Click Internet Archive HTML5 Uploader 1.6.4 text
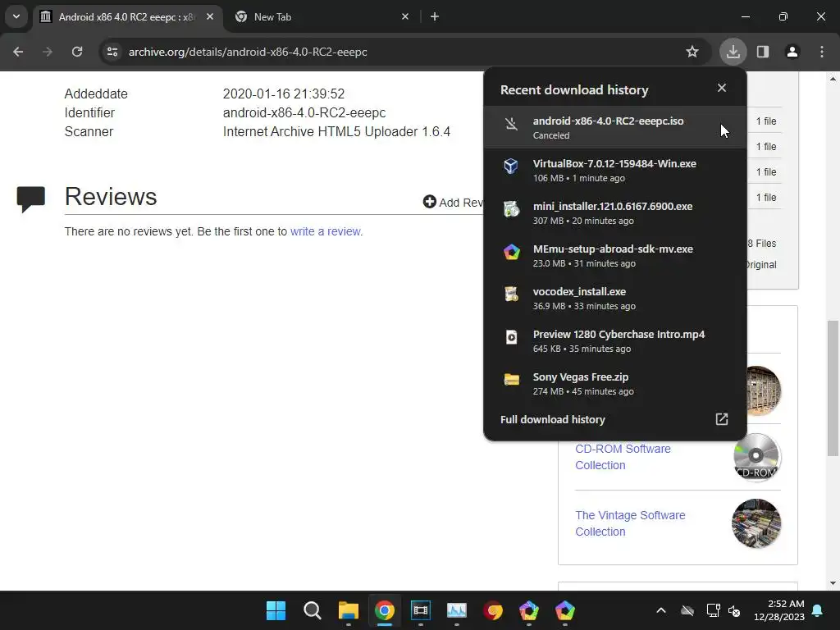Viewport: 840px width, 630px height. 336,132
